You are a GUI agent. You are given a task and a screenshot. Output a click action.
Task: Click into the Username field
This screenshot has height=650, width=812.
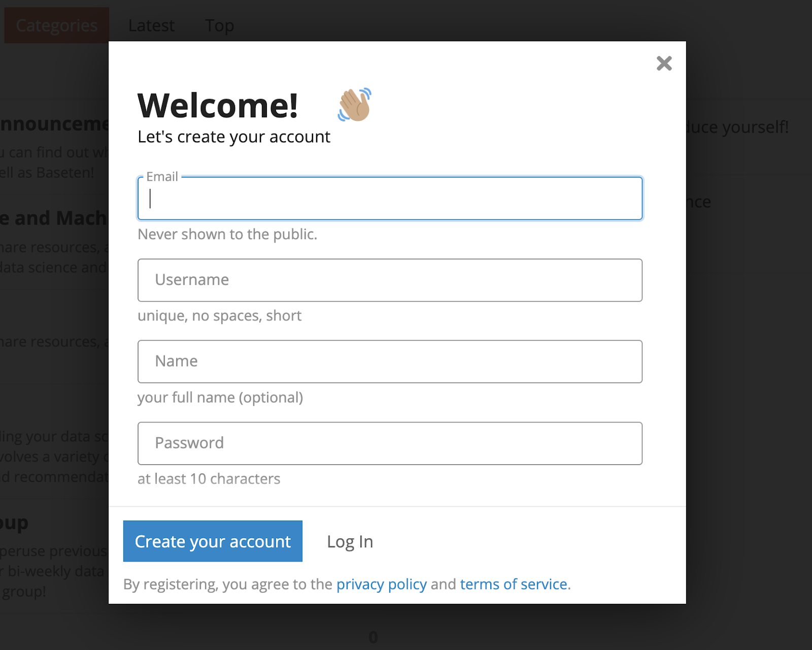[x=390, y=280]
